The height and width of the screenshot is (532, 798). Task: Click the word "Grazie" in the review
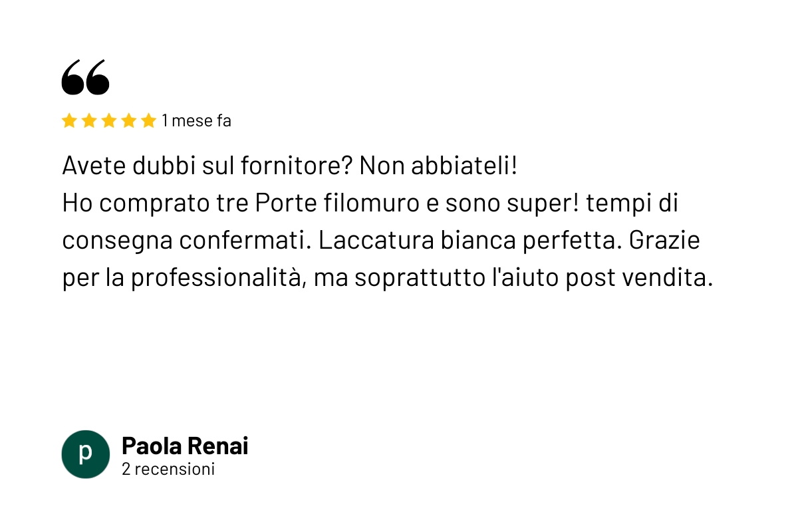click(664, 241)
